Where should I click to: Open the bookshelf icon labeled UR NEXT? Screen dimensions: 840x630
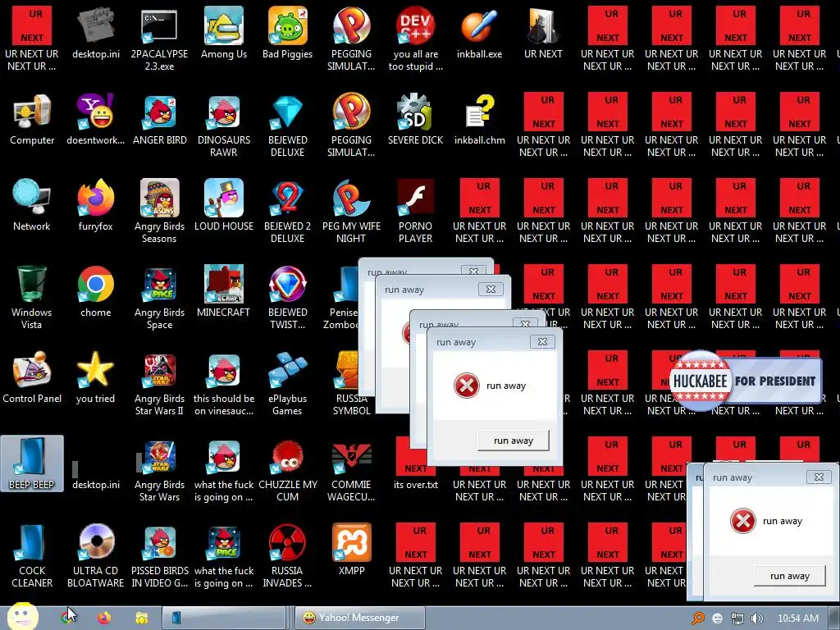[x=543, y=33]
